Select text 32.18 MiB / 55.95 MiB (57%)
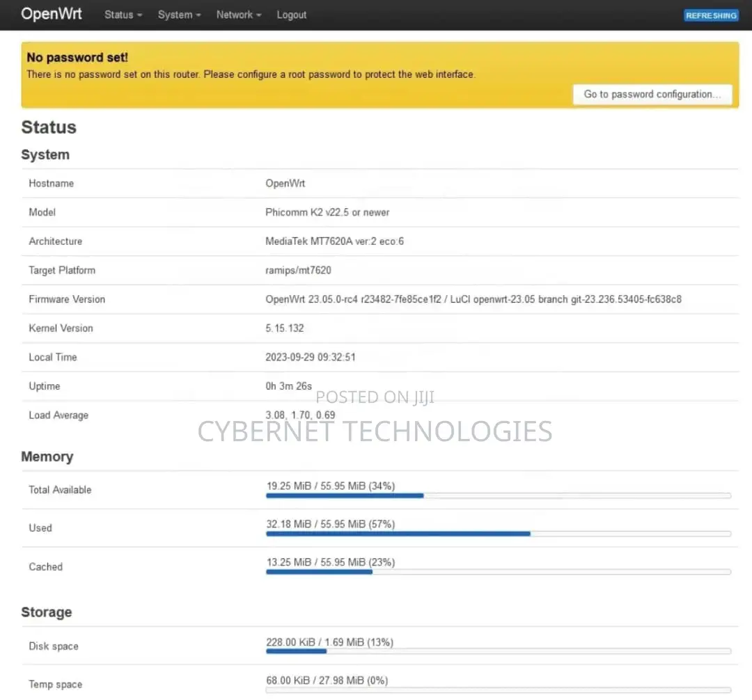The height and width of the screenshot is (700, 752). pyautogui.click(x=331, y=524)
